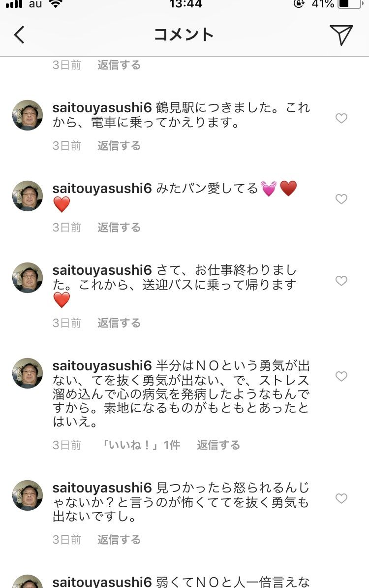Open the paper plane share icon
This screenshot has width=369, height=588.
pos(341,34)
